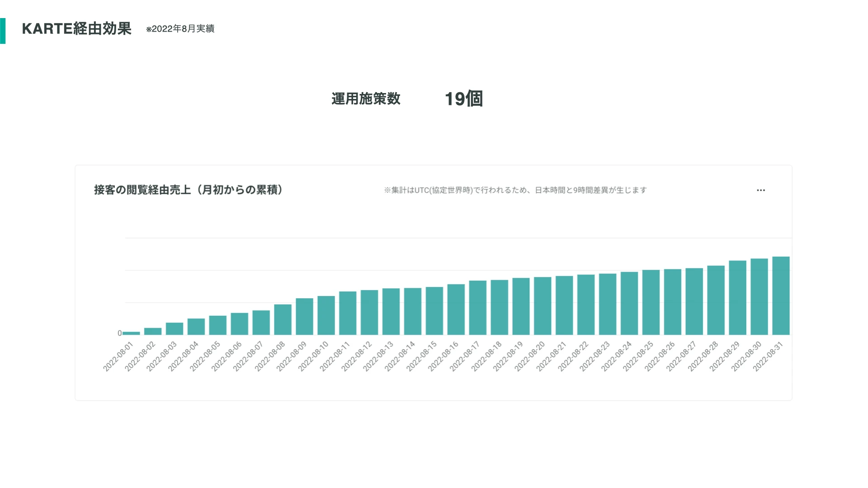
Task: Click the 2022-08-29 bar
Action: (x=737, y=298)
